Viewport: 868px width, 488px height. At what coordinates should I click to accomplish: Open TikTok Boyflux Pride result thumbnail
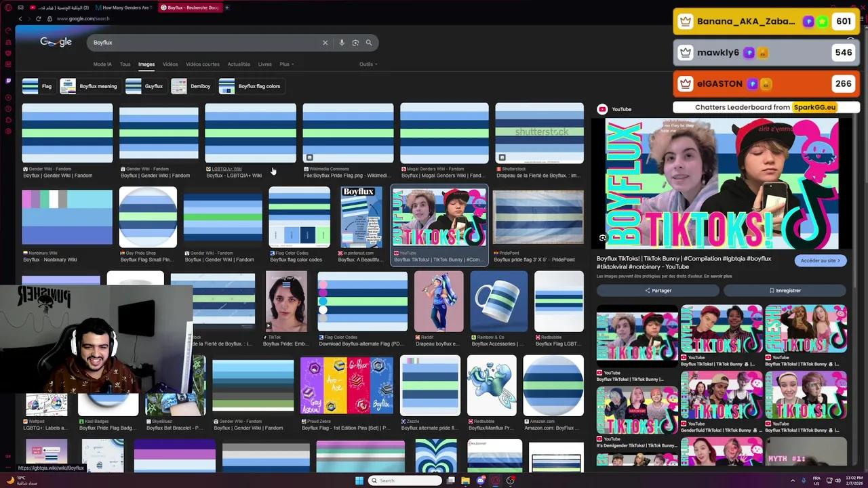point(285,302)
